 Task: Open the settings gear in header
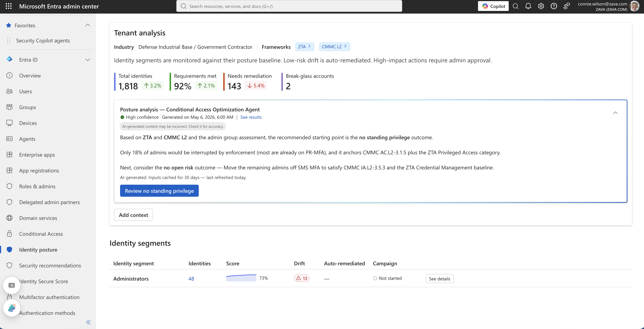click(x=541, y=6)
